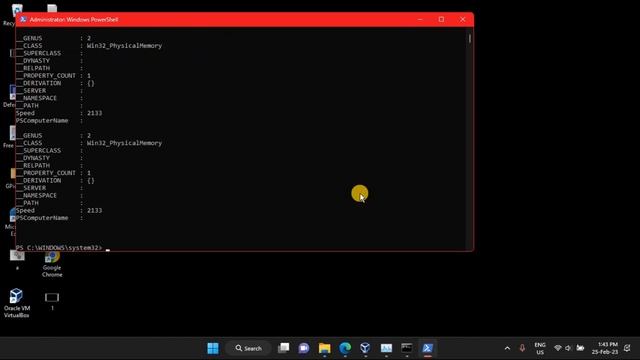Minimize the PowerShell window

(420, 19)
